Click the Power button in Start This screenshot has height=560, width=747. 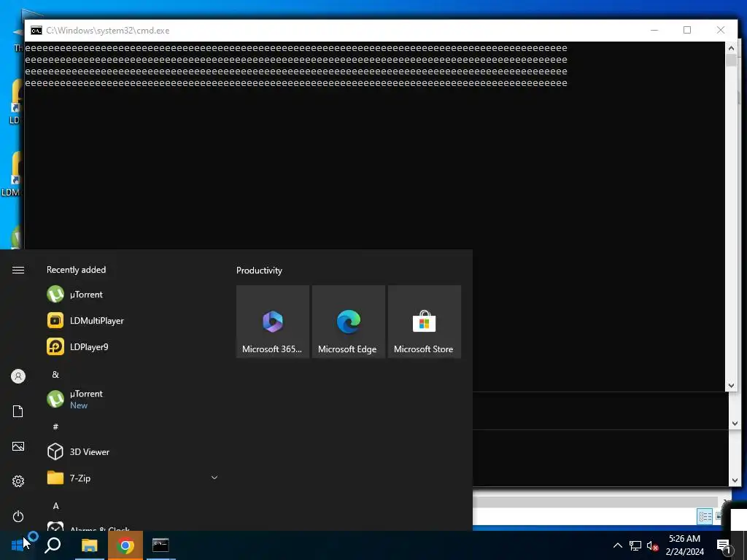click(x=18, y=516)
